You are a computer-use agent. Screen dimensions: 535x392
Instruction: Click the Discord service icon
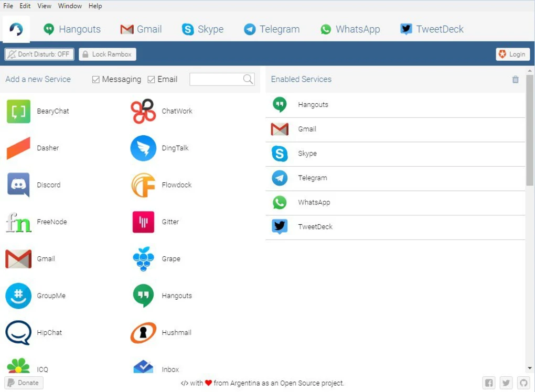[x=18, y=185]
